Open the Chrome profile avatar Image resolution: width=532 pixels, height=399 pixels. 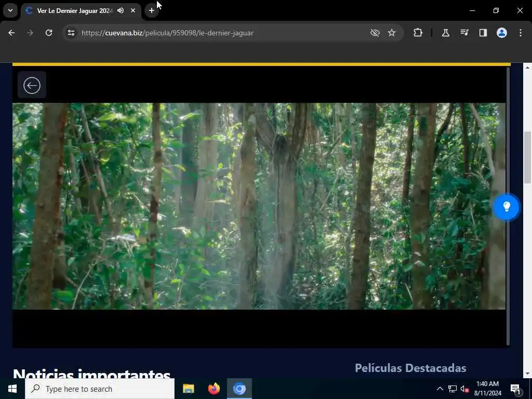click(502, 33)
